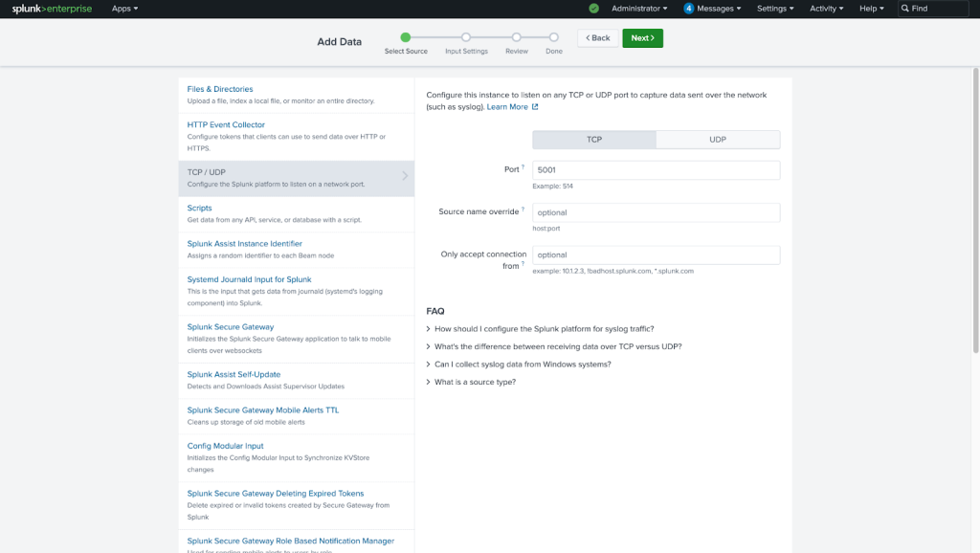Image resolution: width=980 pixels, height=553 pixels.
Task: Open the Learn More link
Action: (x=507, y=107)
